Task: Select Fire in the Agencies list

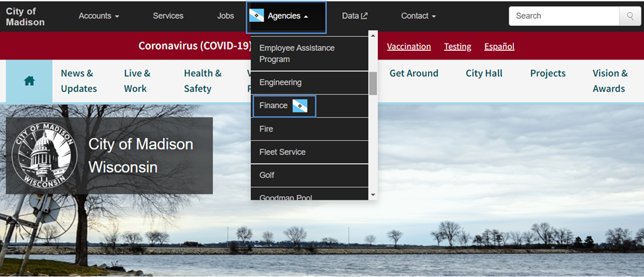Action: [x=309, y=129]
